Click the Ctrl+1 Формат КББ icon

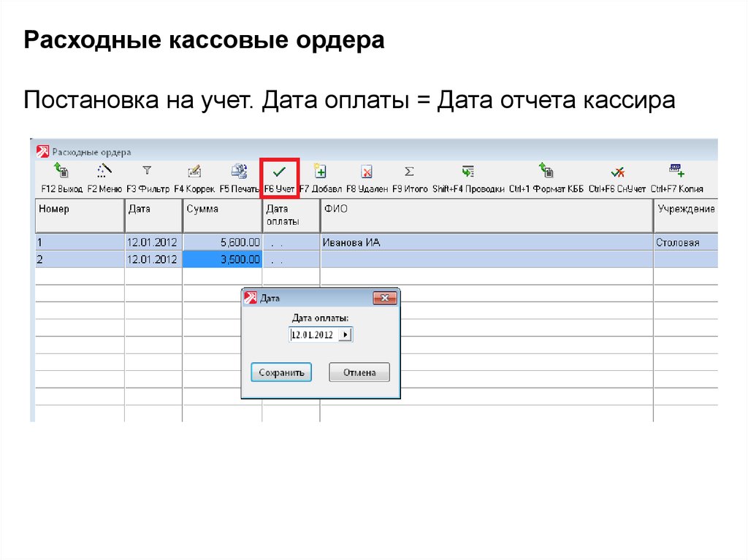coord(546,172)
